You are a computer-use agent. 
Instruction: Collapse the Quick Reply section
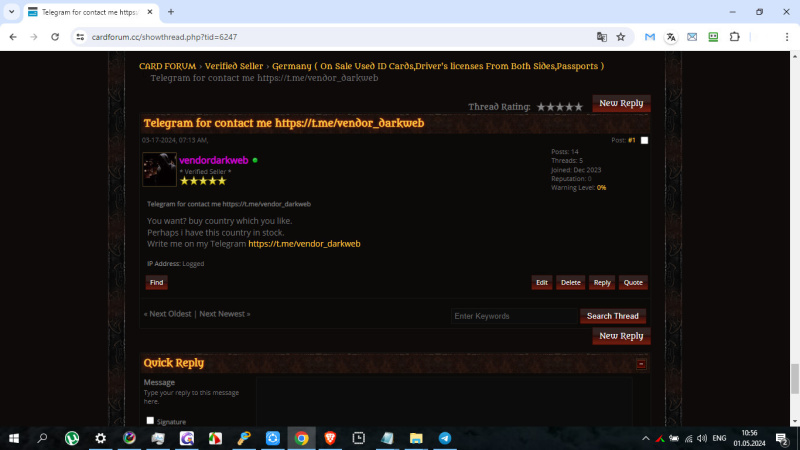pos(641,364)
